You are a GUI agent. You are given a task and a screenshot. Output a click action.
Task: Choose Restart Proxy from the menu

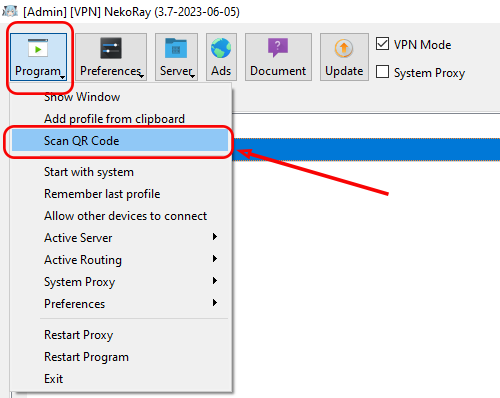[x=121, y=335]
